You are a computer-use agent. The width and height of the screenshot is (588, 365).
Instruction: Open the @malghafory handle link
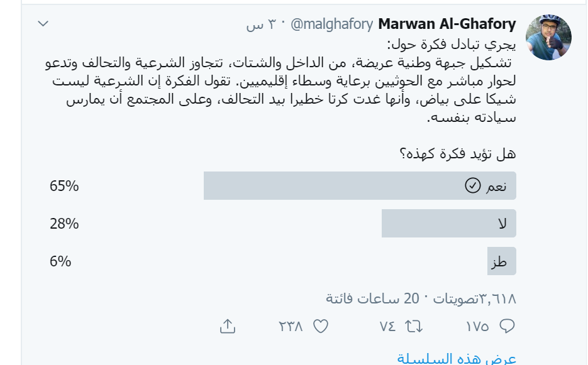pos(332,24)
